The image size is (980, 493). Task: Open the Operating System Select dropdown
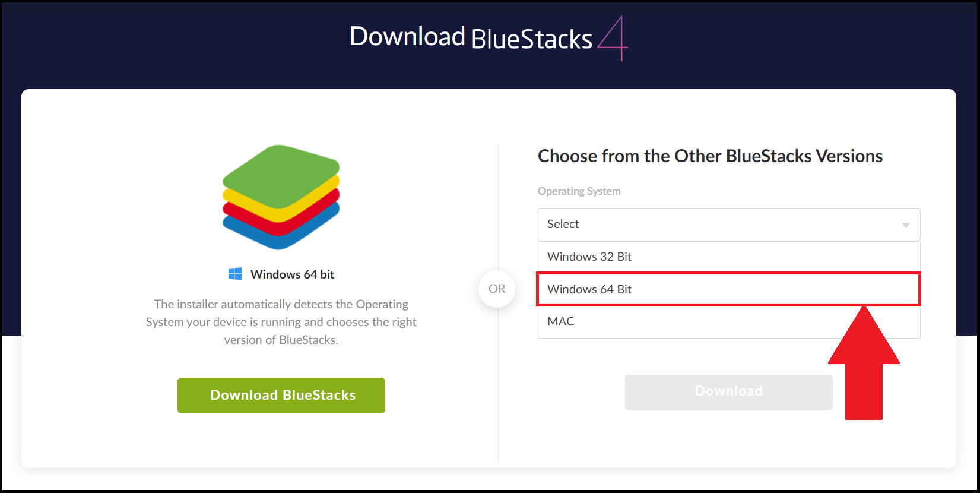coord(729,225)
